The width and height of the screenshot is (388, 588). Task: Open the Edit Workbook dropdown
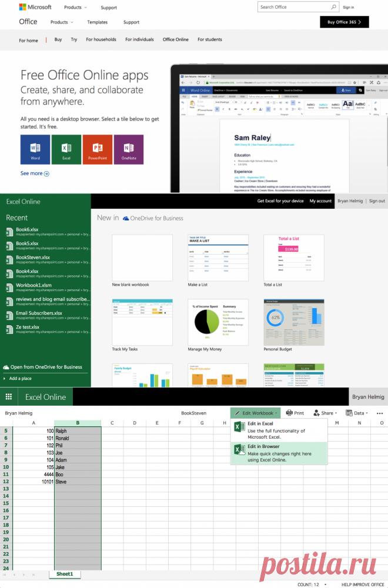click(x=255, y=413)
